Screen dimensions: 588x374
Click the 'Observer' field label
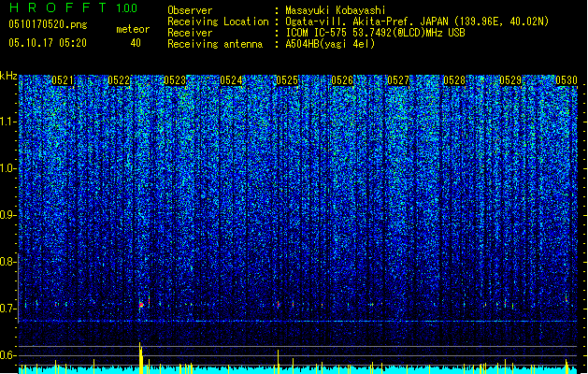click(190, 10)
